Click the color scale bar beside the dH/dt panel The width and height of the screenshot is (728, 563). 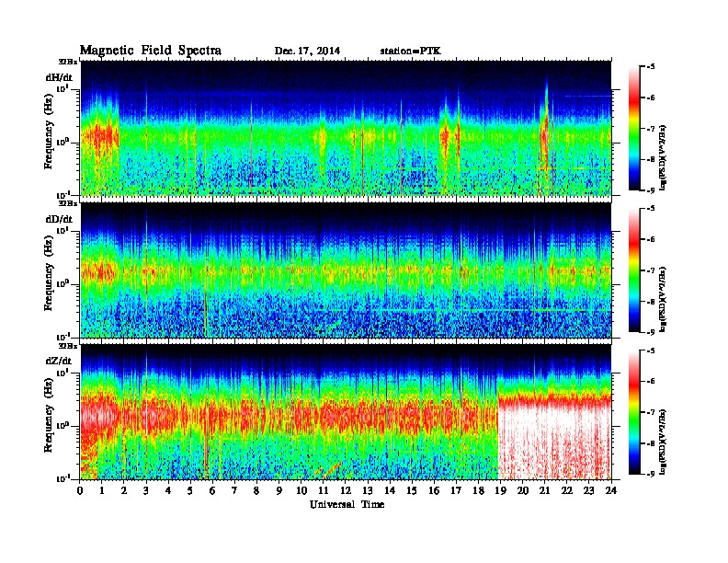(x=634, y=129)
